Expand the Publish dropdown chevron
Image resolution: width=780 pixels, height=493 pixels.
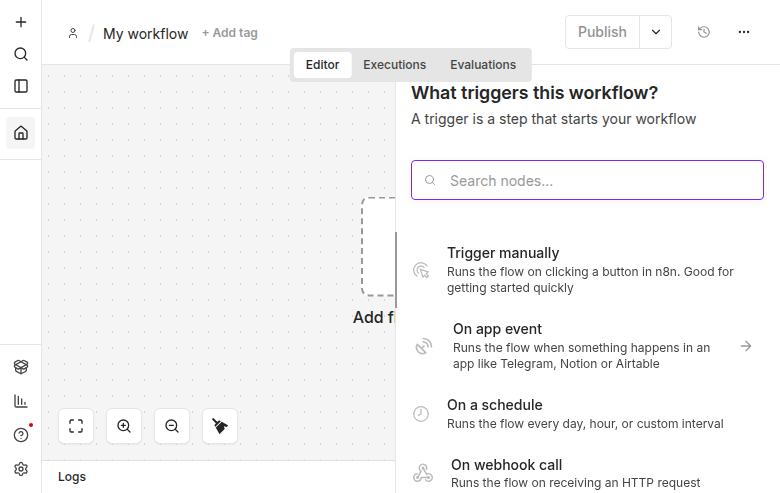[x=656, y=32]
